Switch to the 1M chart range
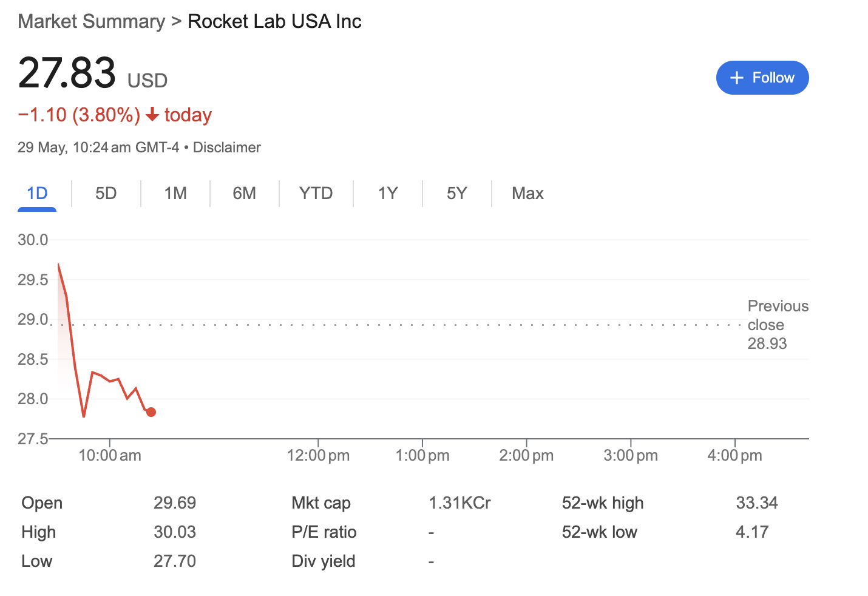 pos(175,193)
